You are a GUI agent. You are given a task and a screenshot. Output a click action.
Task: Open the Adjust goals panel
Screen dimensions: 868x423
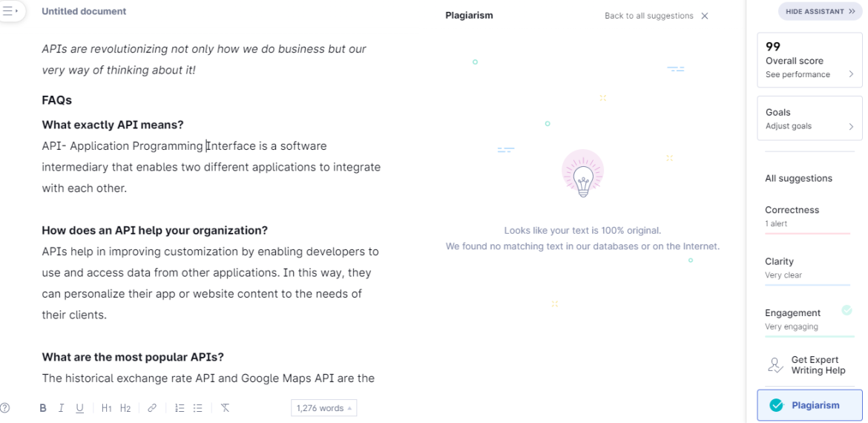(809, 119)
